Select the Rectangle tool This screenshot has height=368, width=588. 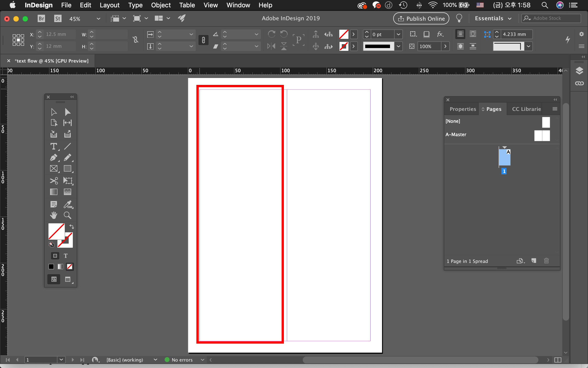coord(68,169)
